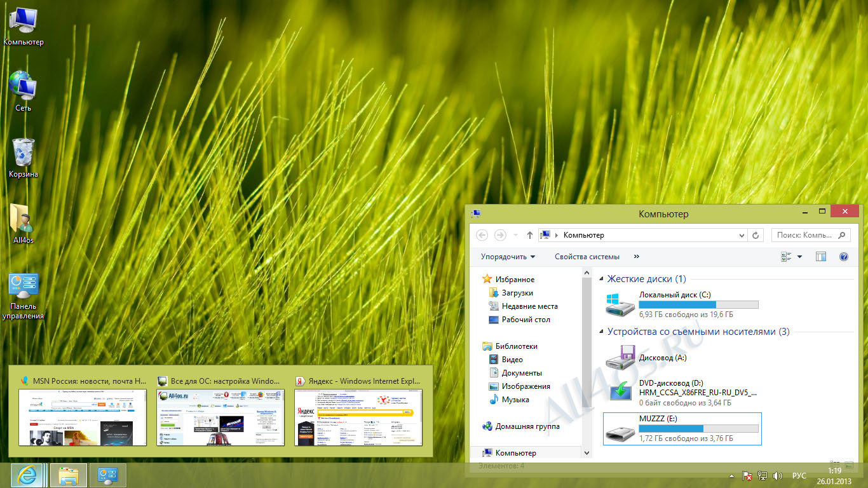Click Internet Explorer taskbar icon
The image size is (868, 488).
29,475
